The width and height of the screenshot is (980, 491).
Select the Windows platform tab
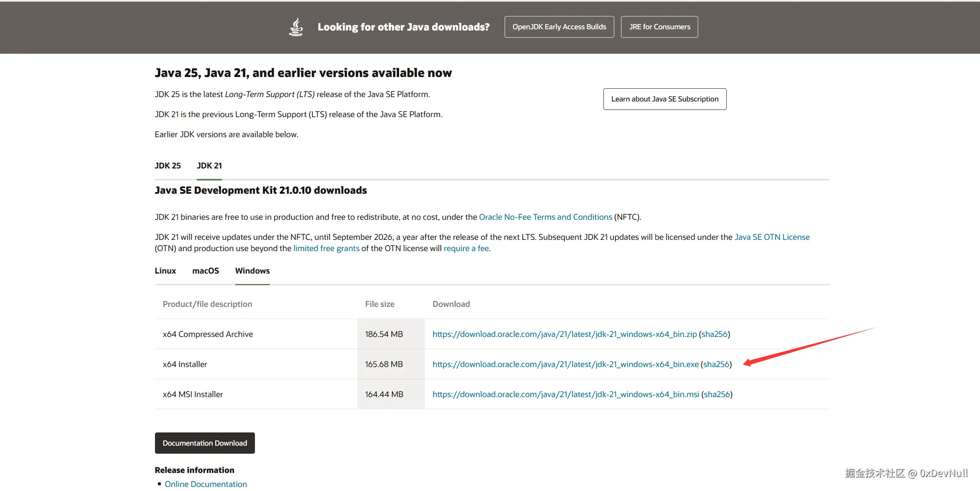[252, 271]
